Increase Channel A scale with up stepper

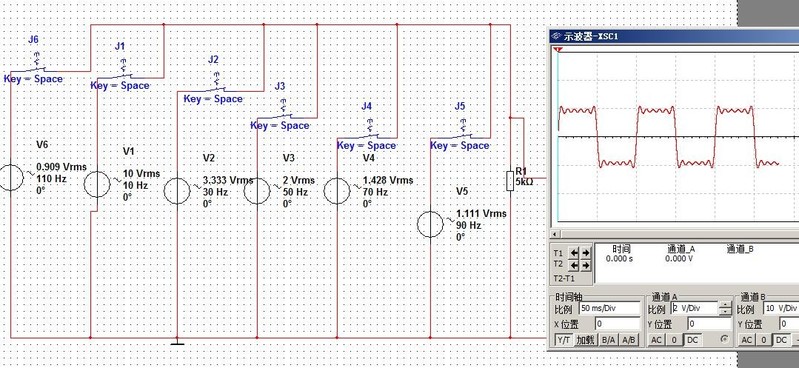[x=725, y=305]
